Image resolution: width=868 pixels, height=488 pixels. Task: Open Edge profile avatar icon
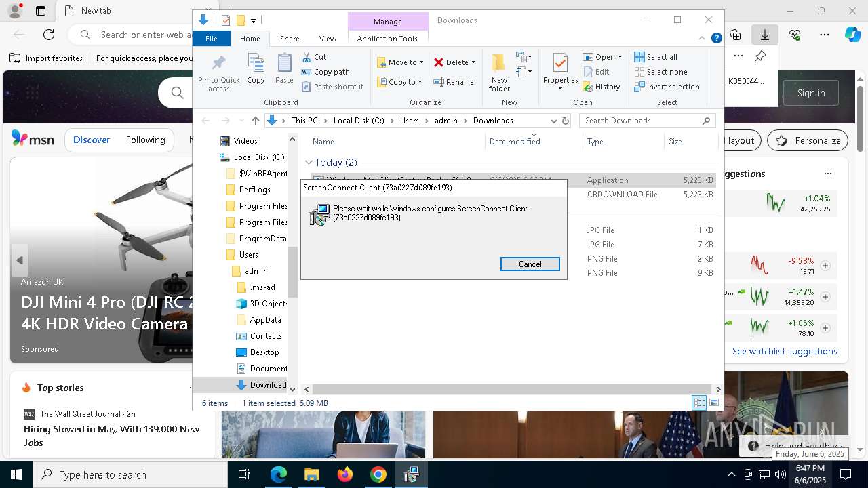(14, 11)
